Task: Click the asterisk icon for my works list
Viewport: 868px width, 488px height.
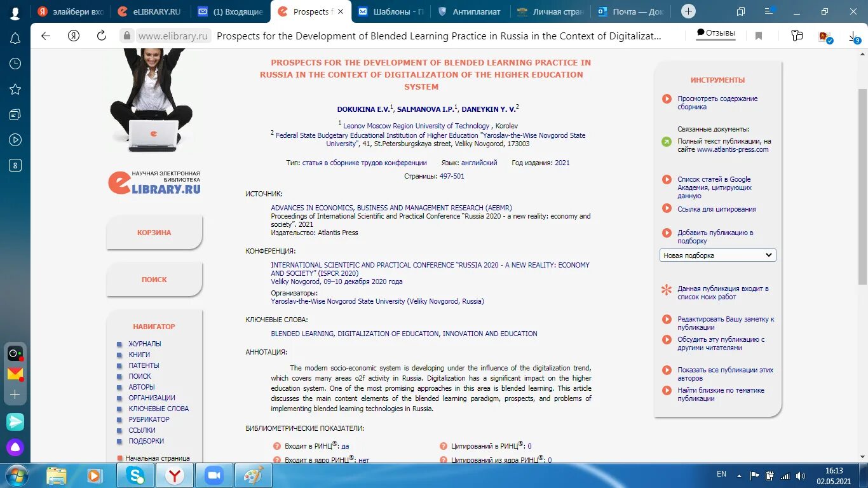Action: click(x=667, y=290)
